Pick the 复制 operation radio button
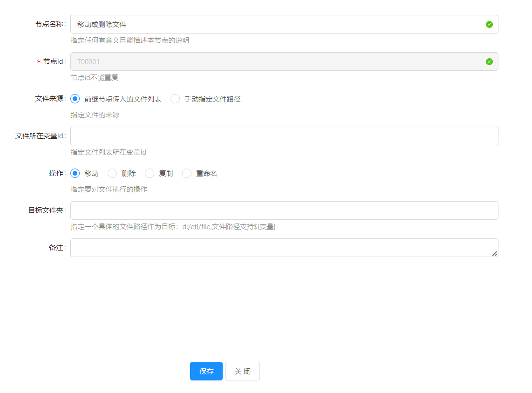This screenshot has width=532, height=393. (150, 173)
